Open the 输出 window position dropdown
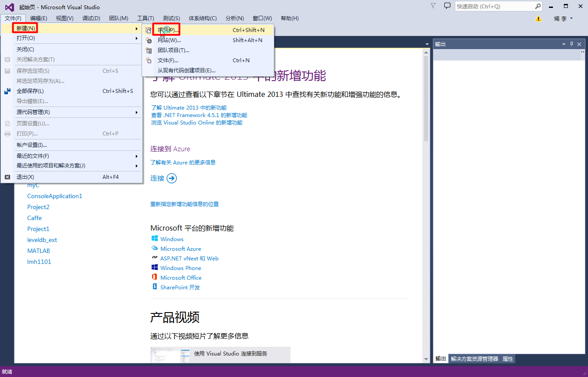Image resolution: width=588 pixels, height=377 pixels. [564, 44]
